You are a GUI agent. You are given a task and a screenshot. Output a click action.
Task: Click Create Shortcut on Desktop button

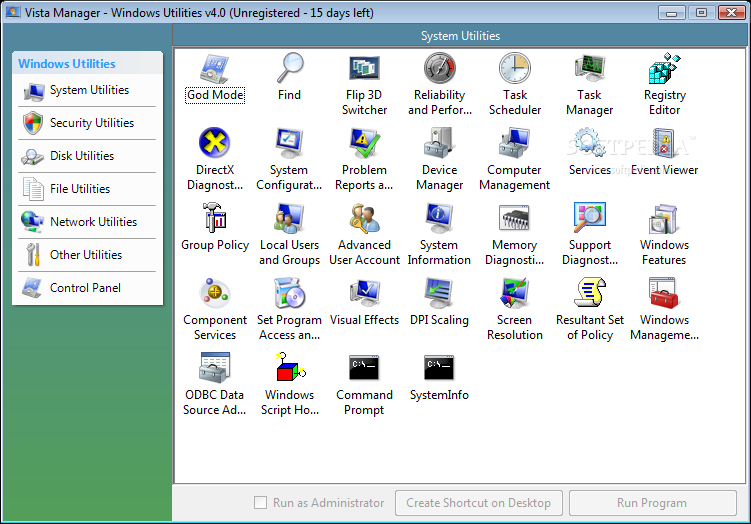click(x=478, y=503)
